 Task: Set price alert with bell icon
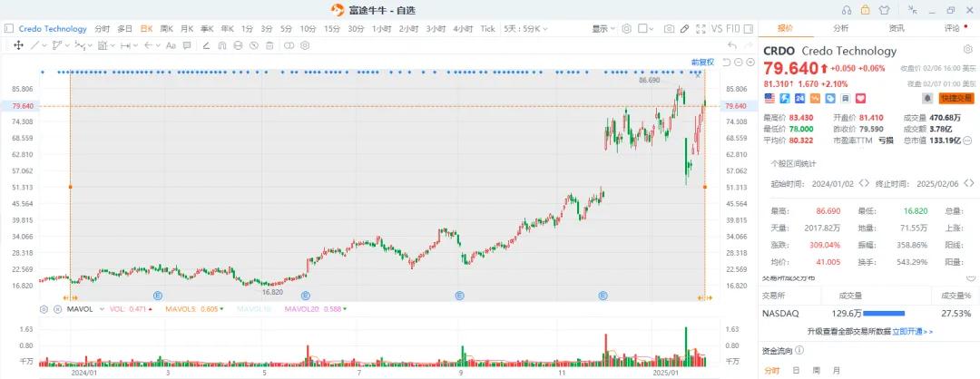click(x=927, y=98)
